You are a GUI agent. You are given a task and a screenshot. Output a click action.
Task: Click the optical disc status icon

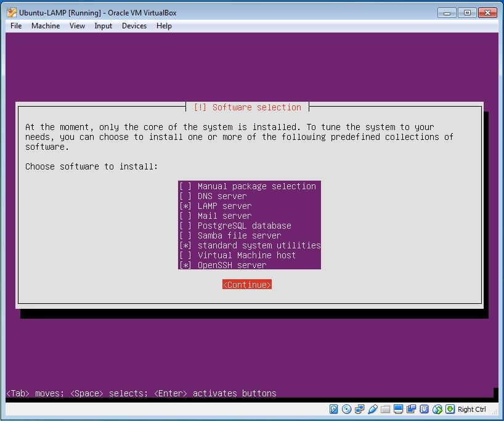click(x=346, y=409)
